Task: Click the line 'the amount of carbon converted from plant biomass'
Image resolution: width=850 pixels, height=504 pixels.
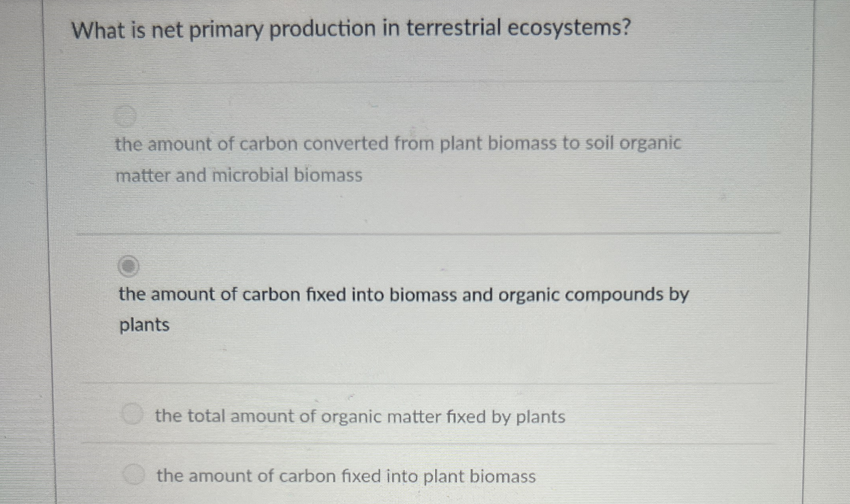Action: coord(336,144)
